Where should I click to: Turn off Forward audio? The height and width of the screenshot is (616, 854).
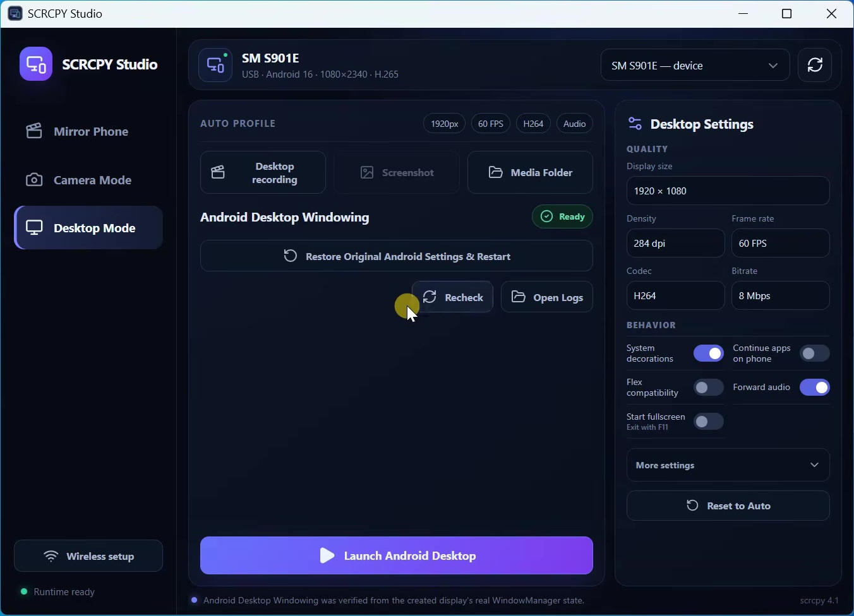[815, 388]
